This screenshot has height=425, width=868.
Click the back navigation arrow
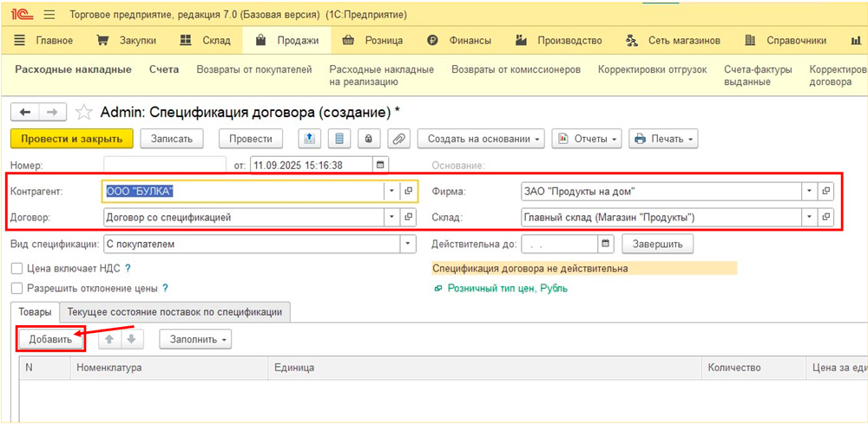pyautogui.click(x=25, y=112)
